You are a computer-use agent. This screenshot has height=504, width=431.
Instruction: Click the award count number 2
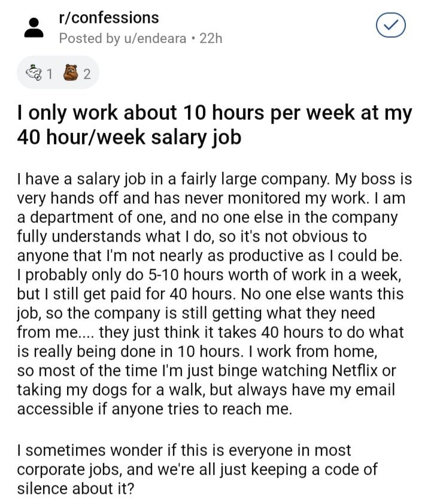click(87, 74)
